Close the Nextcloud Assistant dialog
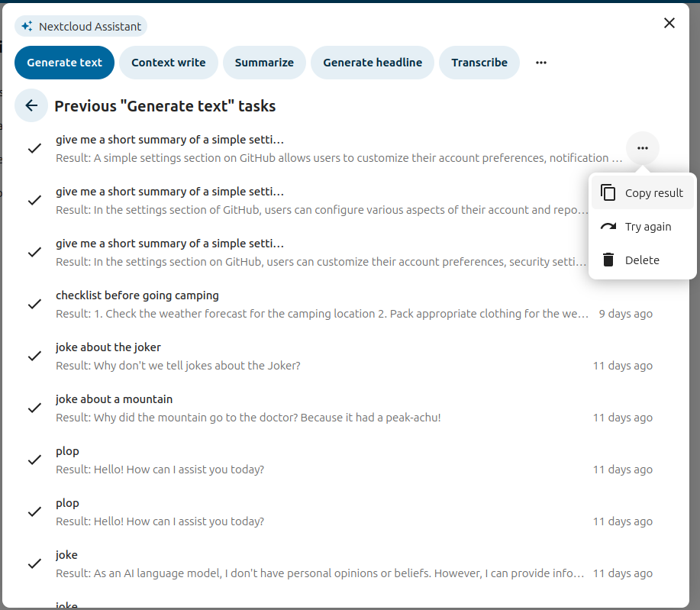Screen dimensions: 700x610 click(669, 23)
